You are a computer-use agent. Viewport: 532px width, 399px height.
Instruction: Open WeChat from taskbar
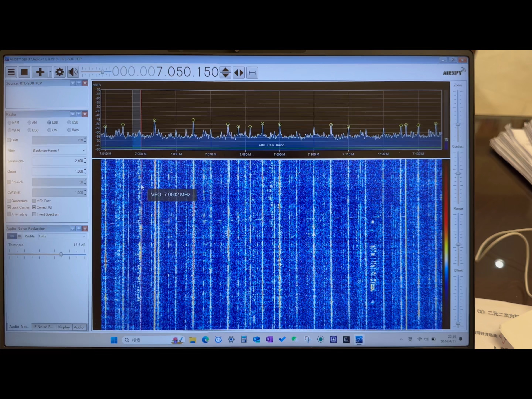295,339
